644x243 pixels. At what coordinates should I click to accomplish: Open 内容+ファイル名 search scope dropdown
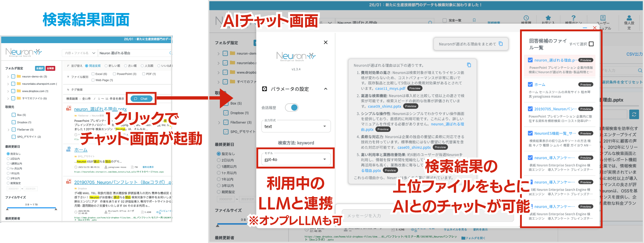(x=80, y=53)
